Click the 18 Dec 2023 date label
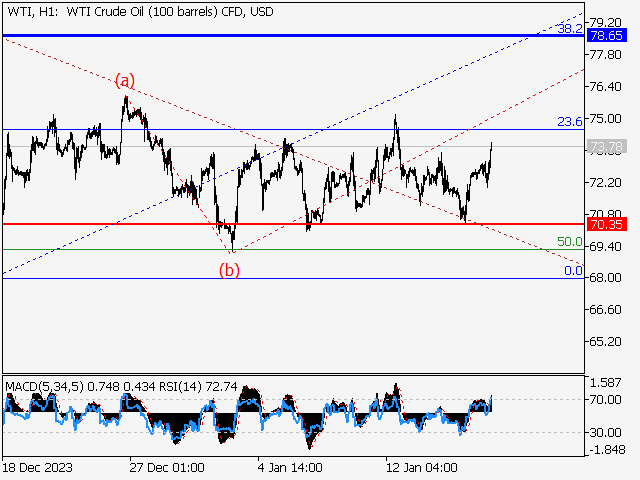Viewport: 640px width, 480px height. point(38,467)
